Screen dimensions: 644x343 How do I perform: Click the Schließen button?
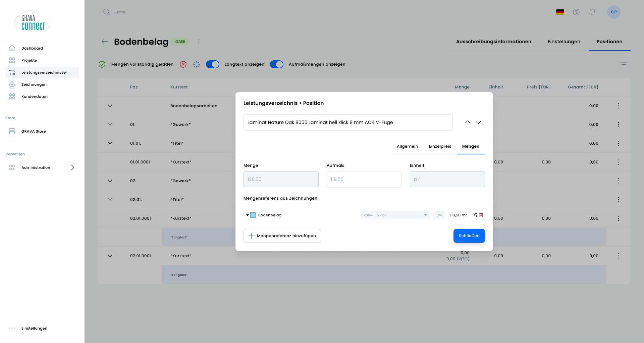(x=469, y=236)
